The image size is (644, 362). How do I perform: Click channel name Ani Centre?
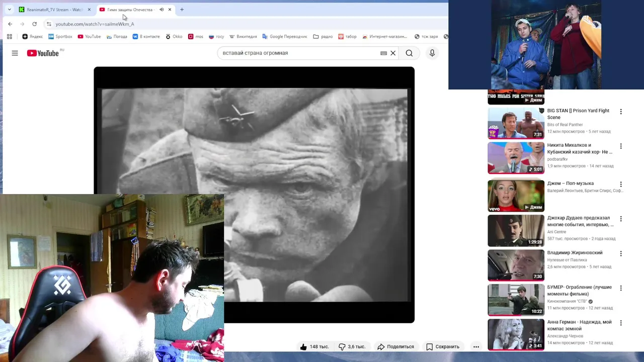click(x=556, y=232)
